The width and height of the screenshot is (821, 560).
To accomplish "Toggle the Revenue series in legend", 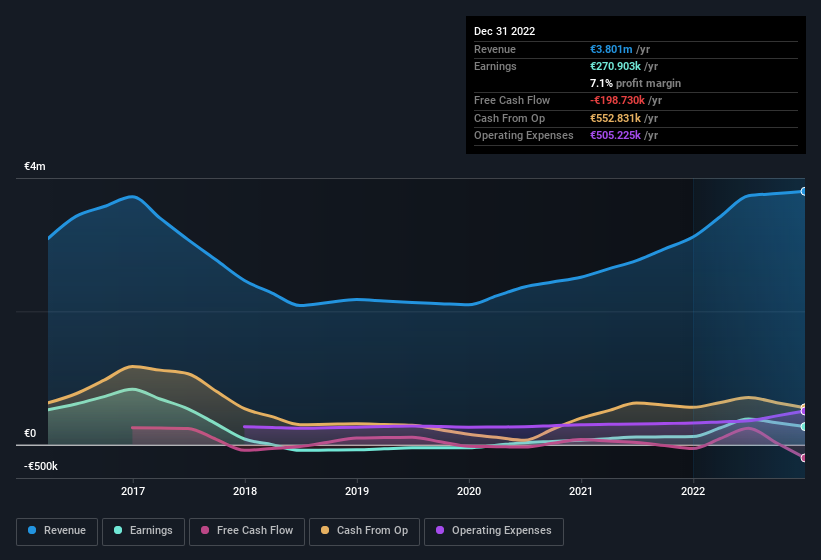I will pos(57,531).
